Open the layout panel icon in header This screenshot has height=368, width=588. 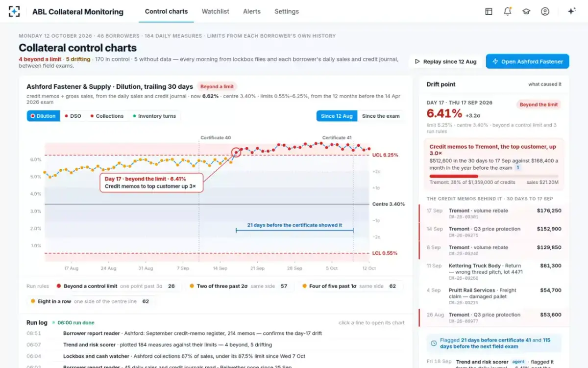(489, 11)
